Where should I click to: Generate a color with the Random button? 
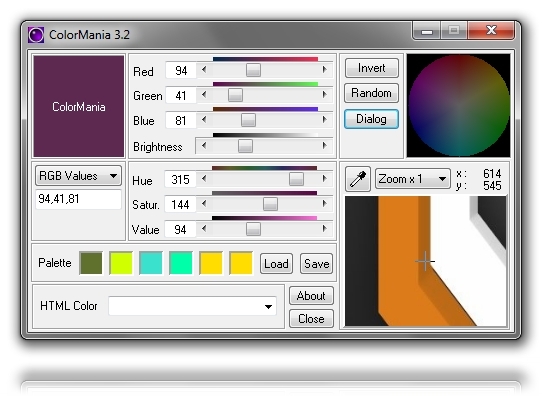[372, 93]
